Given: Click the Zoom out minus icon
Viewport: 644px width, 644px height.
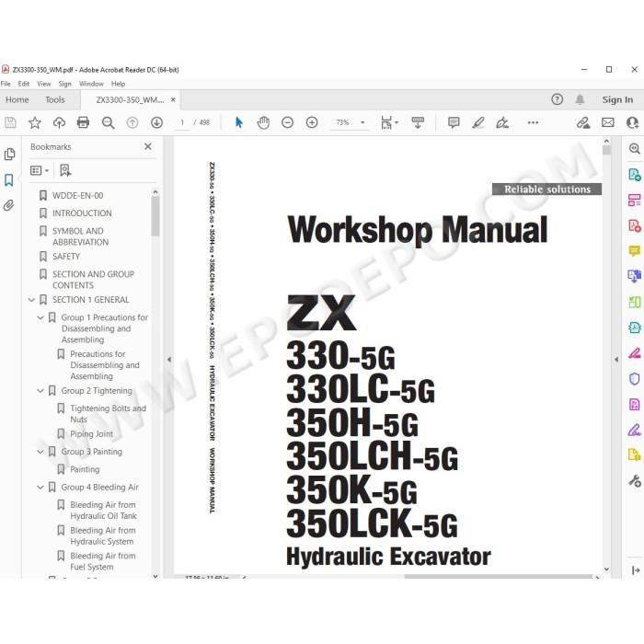Looking at the screenshot, I should (x=287, y=122).
